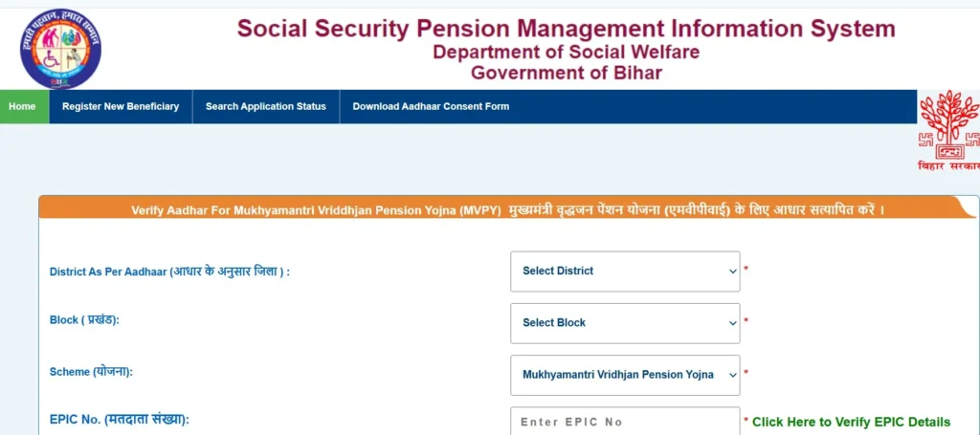The image size is (980, 435).
Task: Focus the Enter EPIC No field
Action: click(x=625, y=422)
